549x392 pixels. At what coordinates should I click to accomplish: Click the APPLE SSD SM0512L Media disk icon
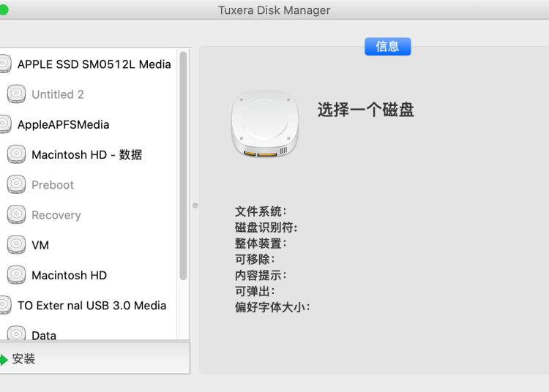pos(4,64)
